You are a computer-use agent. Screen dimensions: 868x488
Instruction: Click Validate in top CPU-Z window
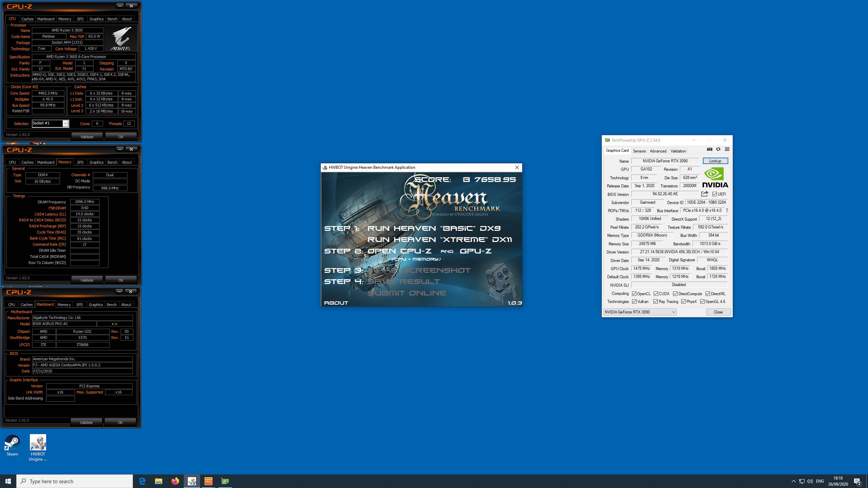point(87,137)
